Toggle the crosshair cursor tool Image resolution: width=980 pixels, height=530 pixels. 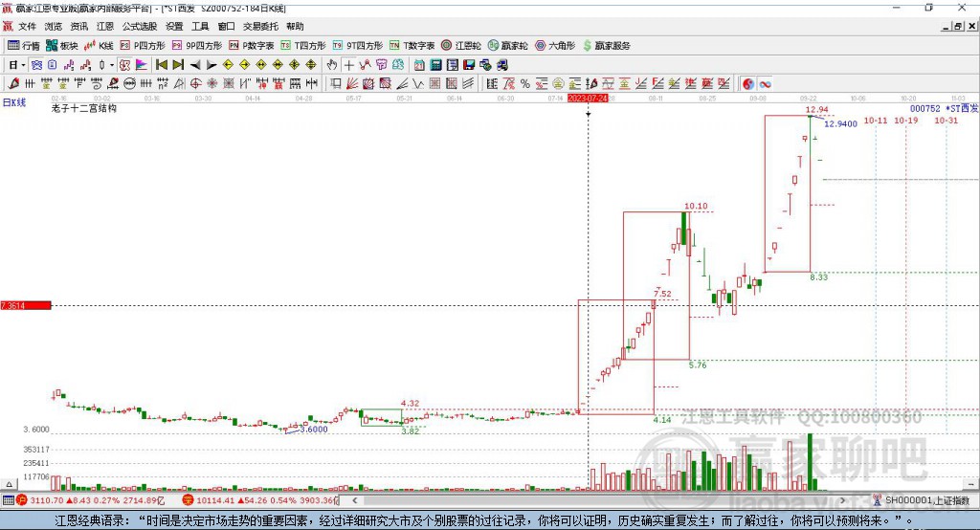tap(348, 65)
